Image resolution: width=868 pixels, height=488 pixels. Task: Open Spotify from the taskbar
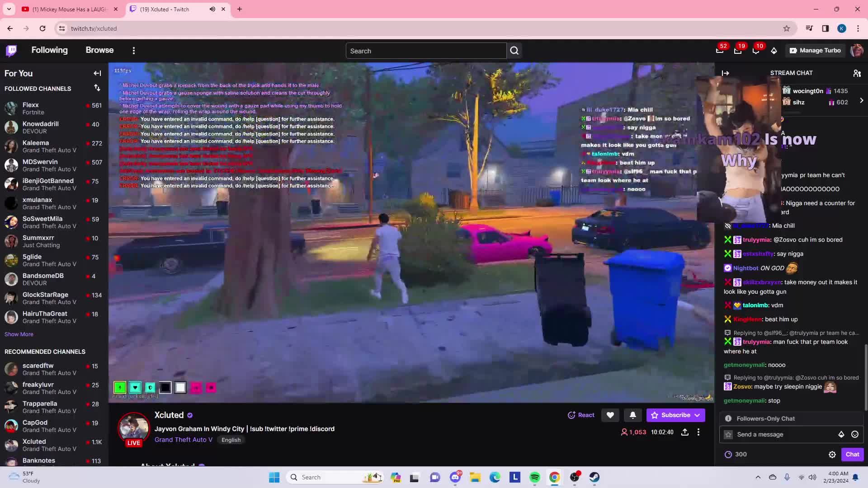pyautogui.click(x=535, y=477)
